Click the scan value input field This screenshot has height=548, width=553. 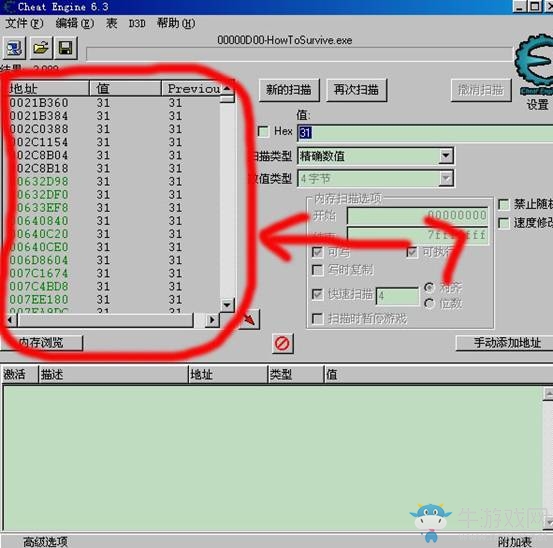[425, 133]
